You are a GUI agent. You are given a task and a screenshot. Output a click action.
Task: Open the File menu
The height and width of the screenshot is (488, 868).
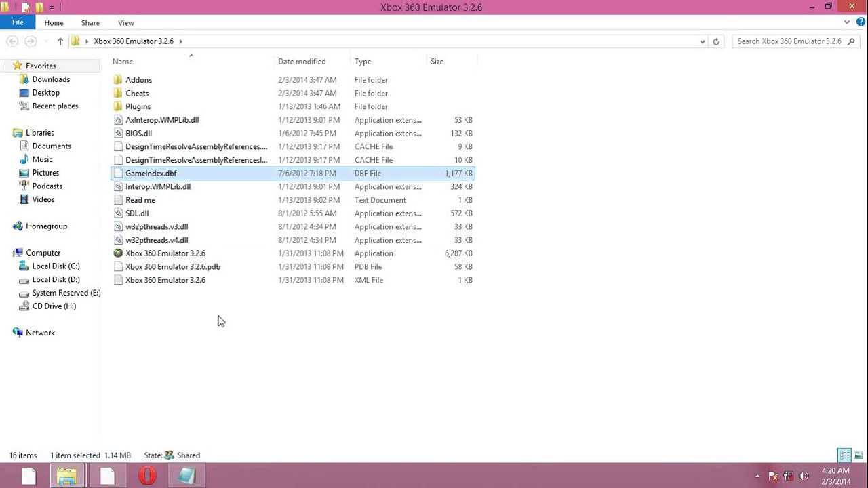click(18, 22)
